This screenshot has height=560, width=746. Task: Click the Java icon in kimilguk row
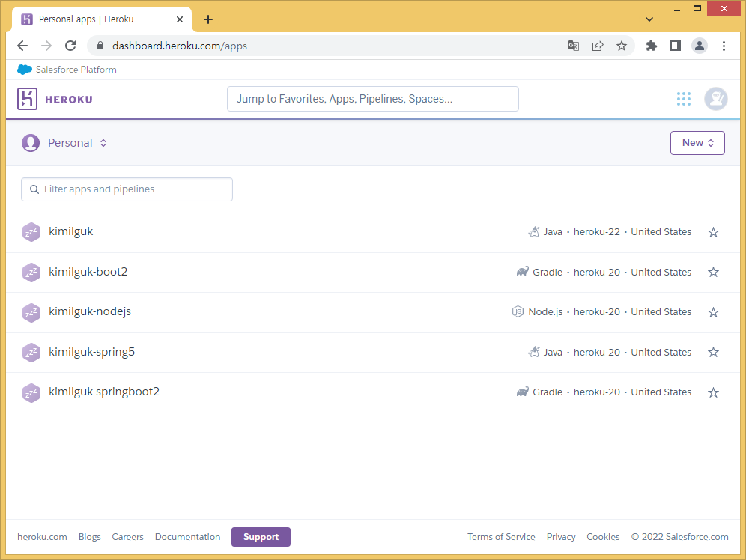534,231
